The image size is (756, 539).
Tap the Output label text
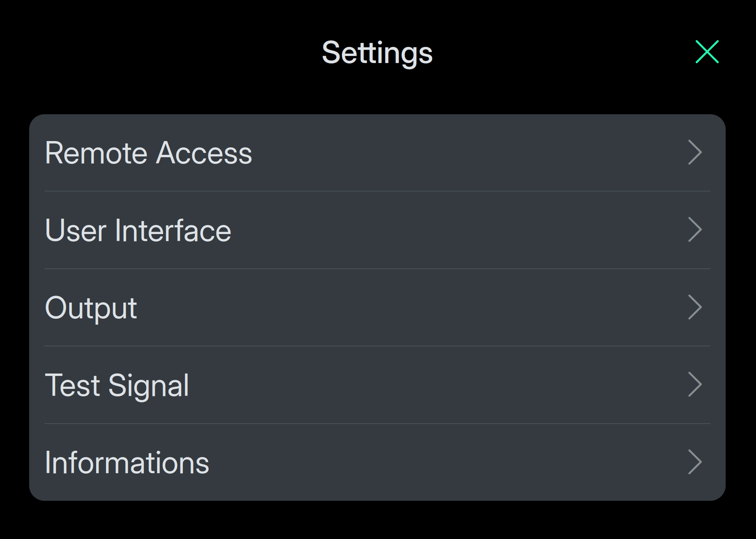(x=91, y=308)
